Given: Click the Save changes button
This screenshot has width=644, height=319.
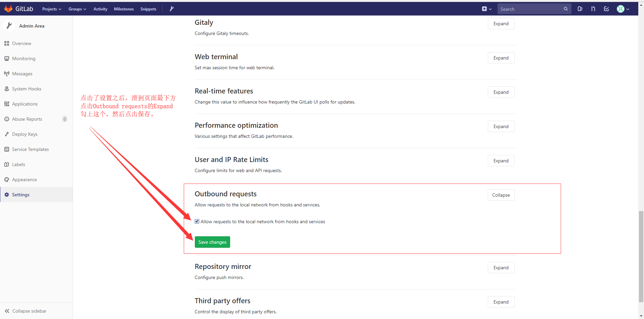Looking at the screenshot, I should pyautogui.click(x=212, y=242).
